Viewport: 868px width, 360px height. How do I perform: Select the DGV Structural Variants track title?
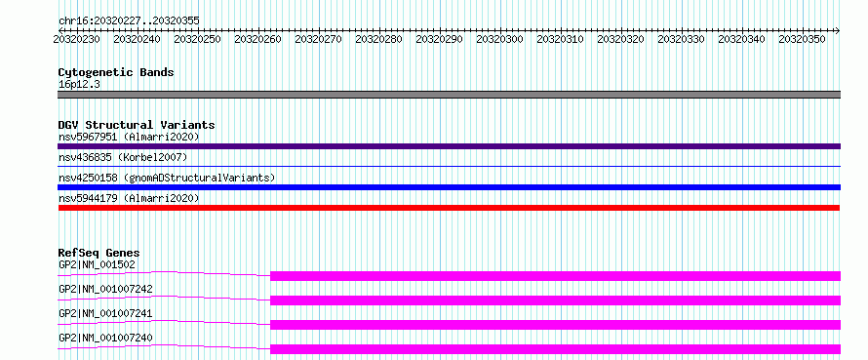point(137,125)
